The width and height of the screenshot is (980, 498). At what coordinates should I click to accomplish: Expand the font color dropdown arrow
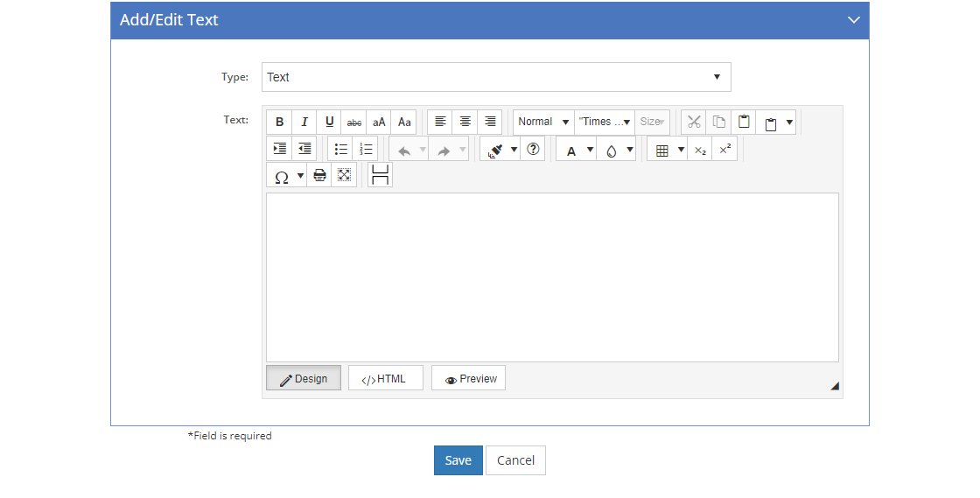tap(590, 150)
